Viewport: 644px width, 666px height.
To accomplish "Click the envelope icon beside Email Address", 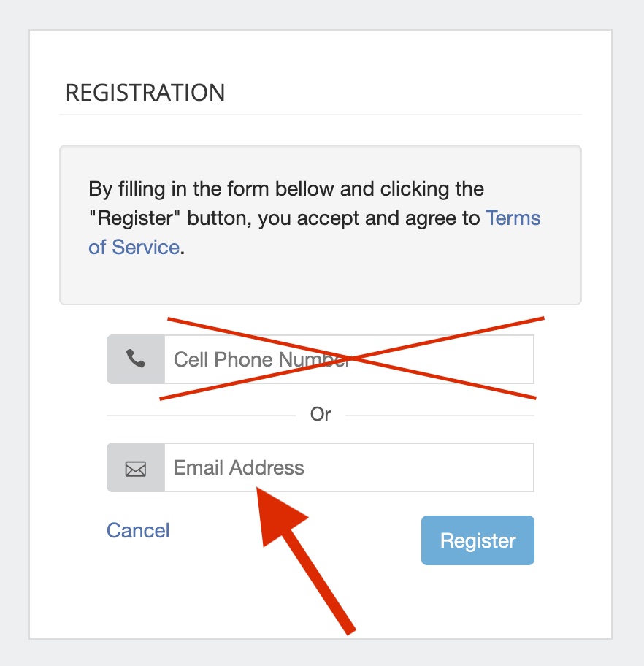I will [135, 468].
